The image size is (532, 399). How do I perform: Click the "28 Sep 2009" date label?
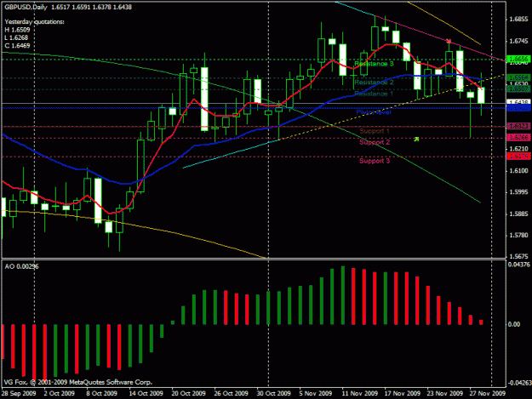[19, 394]
